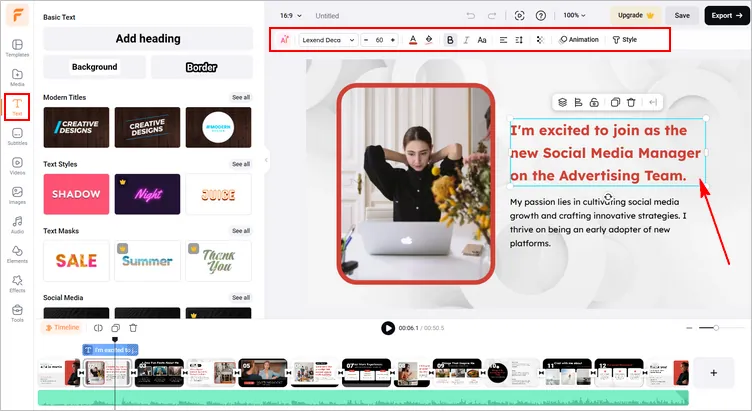Open the opacity/transparency control
This screenshot has width=752, height=411.
pos(540,40)
